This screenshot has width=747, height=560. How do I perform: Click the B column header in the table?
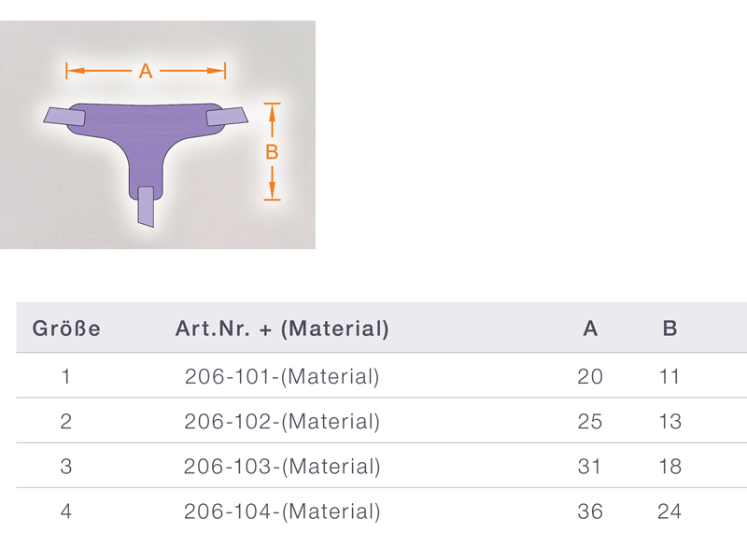(x=669, y=329)
